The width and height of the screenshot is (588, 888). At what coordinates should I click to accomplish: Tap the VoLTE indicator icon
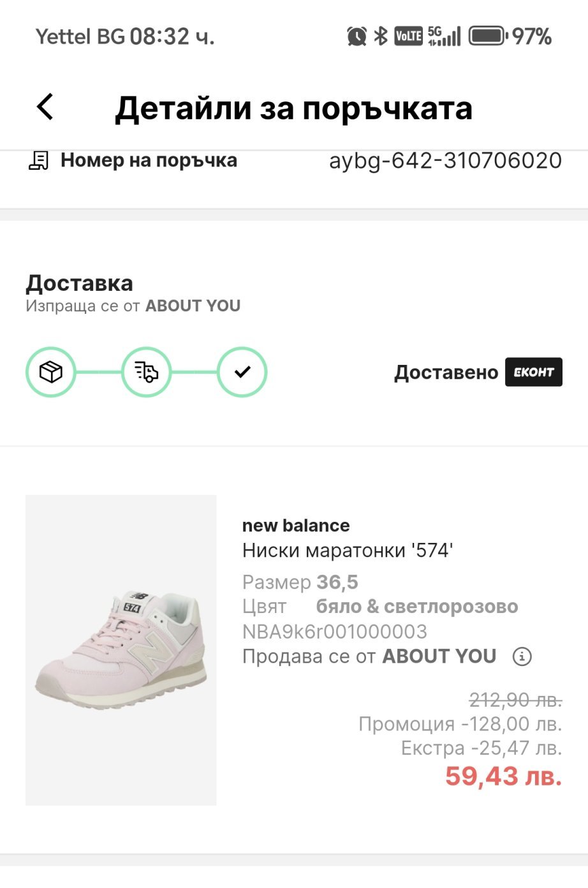click(x=408, y=36)
